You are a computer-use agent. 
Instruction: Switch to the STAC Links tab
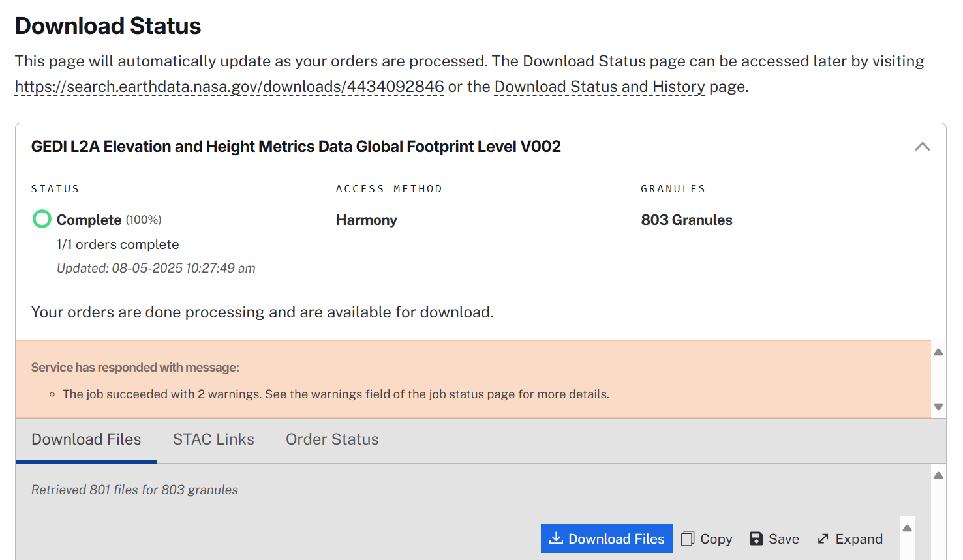[x=213, y=439]
